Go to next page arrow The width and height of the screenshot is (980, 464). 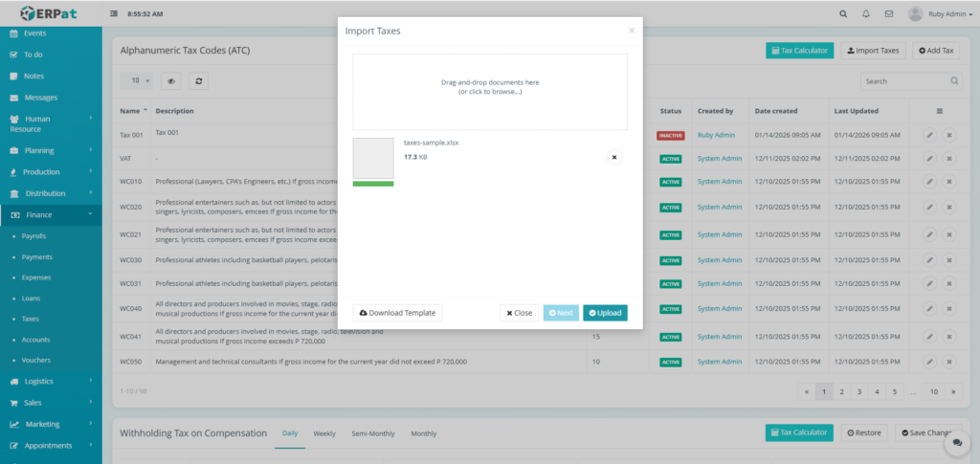[x=953, y=391]
